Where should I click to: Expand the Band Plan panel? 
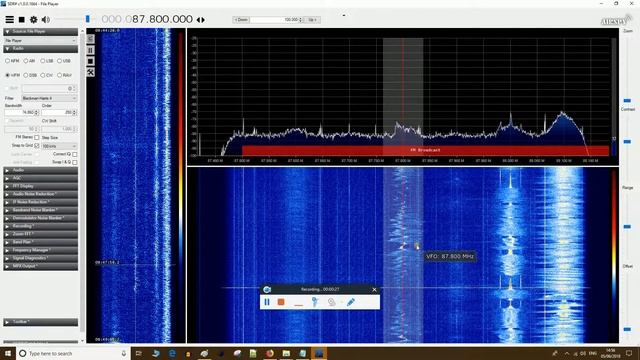pyautogui.click(x=40, y=242)
